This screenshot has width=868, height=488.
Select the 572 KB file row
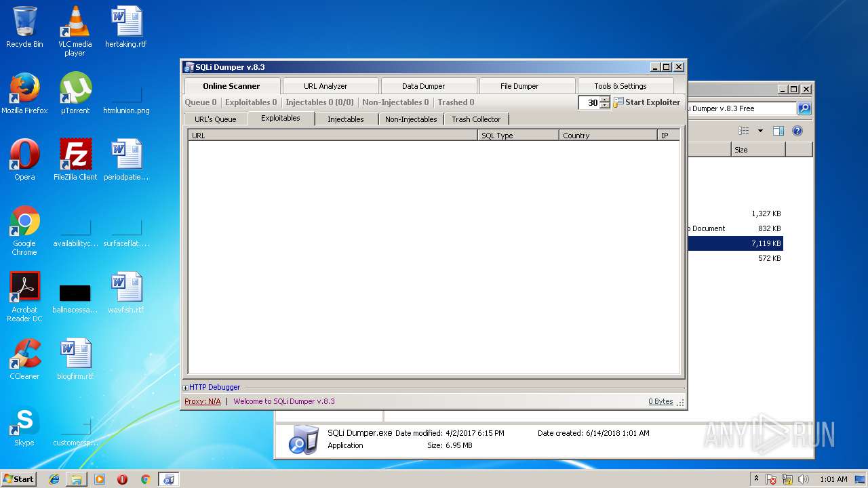click(x=735, y=258)
